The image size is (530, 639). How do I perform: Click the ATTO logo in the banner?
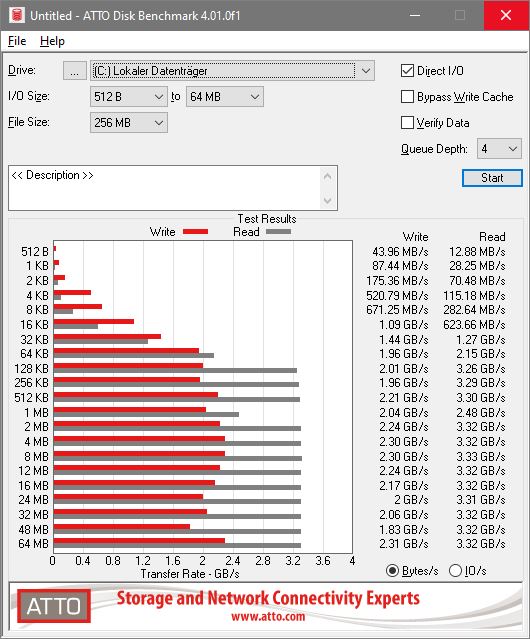pos(54,606)
